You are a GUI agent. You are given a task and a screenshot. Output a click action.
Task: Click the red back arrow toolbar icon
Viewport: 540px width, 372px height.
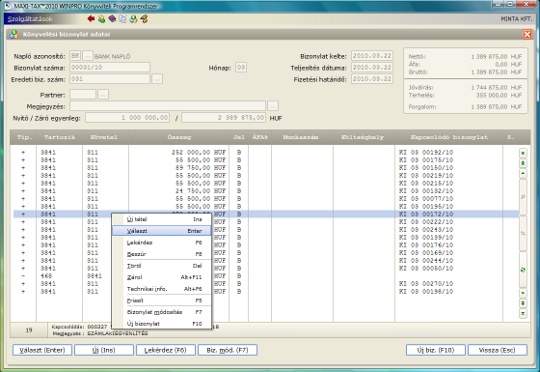coord(91,19)
